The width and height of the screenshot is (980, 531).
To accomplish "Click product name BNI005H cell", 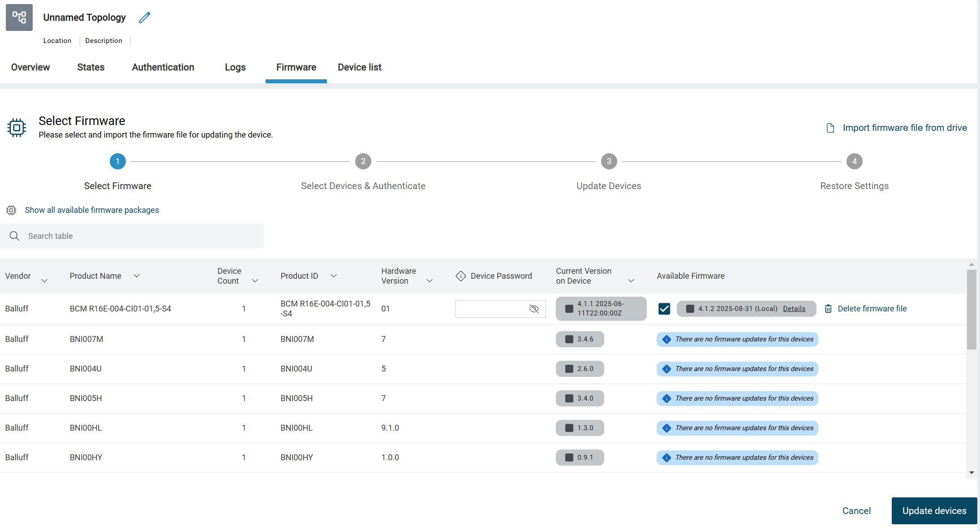I will point(86,398).
